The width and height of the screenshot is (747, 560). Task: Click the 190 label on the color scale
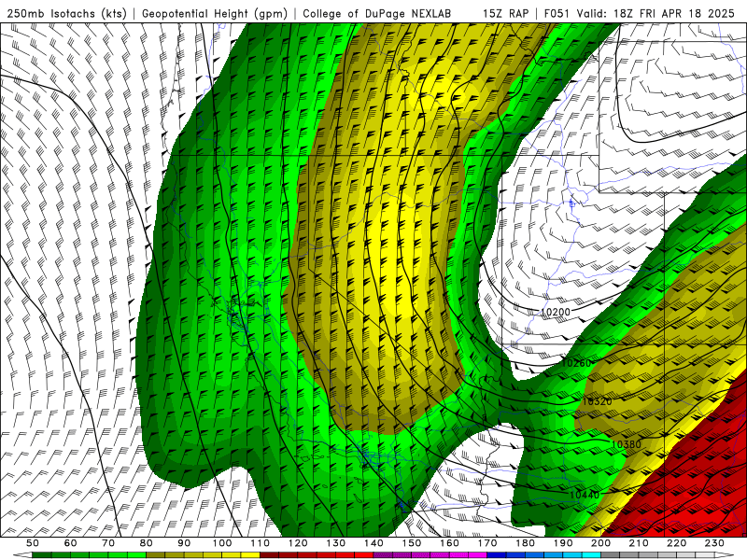563,543
